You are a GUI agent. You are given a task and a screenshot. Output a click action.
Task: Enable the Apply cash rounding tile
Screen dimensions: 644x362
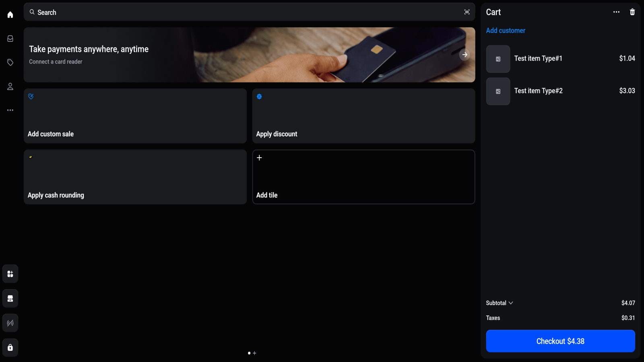tap(135, 177)
